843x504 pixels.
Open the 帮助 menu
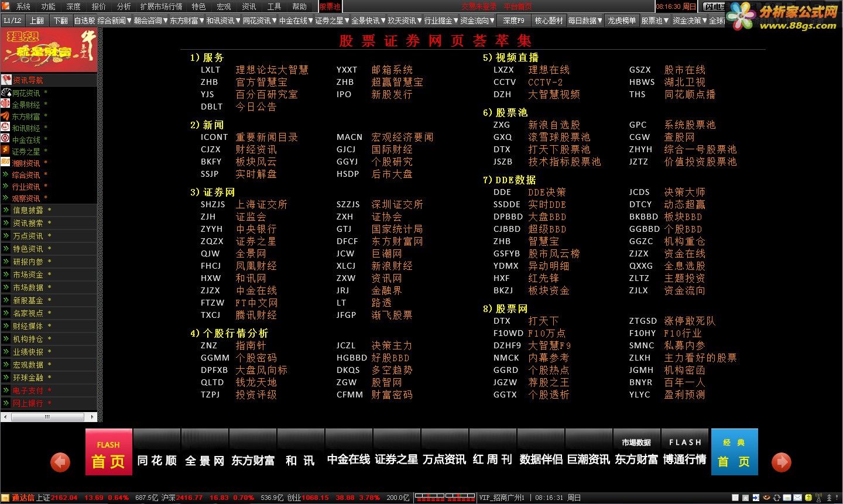[299, 6]
